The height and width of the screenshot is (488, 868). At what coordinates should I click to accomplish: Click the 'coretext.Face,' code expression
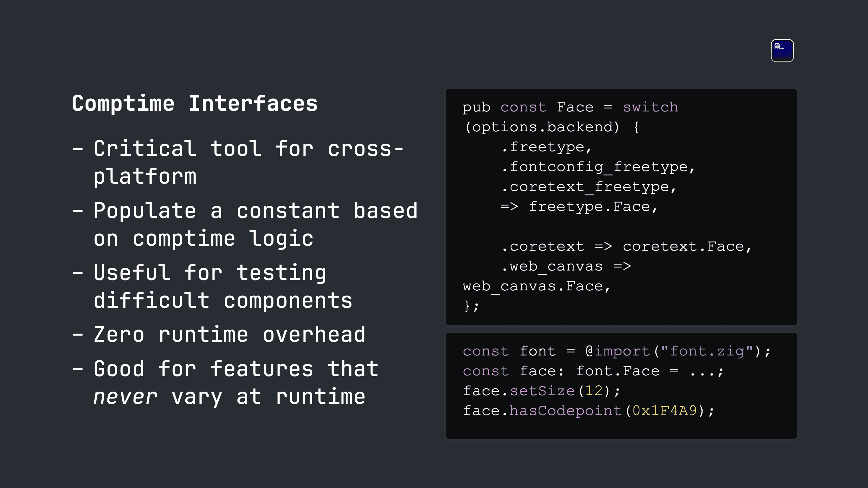(x=687, y=246)
